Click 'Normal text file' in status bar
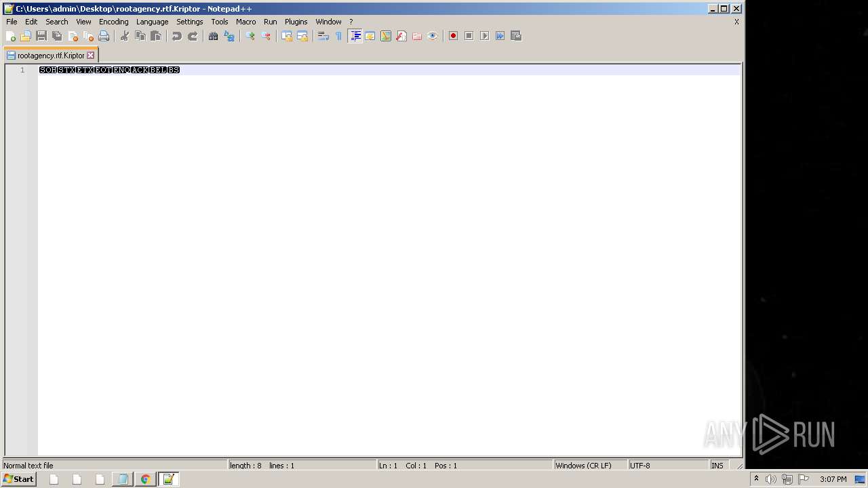868x488 pixels. pos(28,466)
